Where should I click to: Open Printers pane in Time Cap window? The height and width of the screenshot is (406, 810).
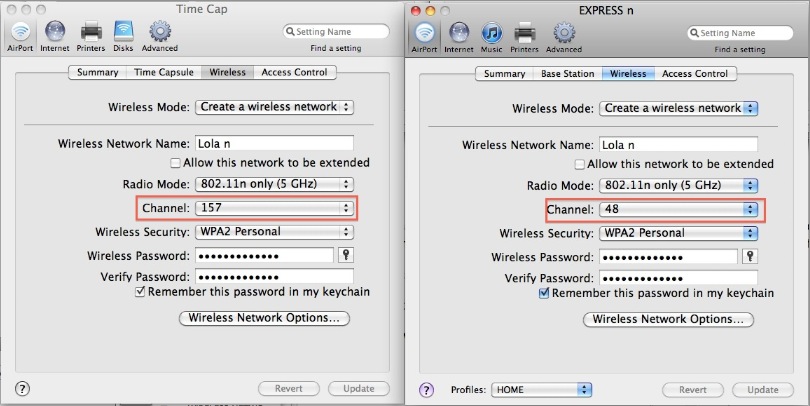tap(91, 36)
